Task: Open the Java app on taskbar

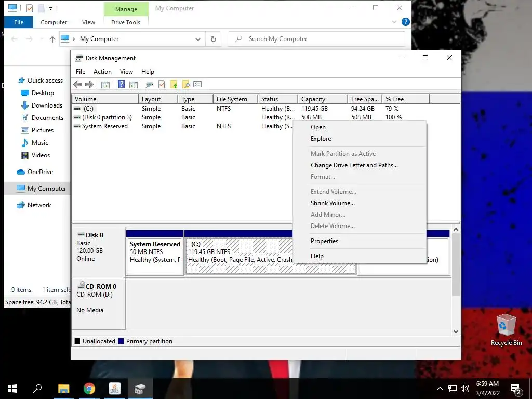Action: point(115,389)
